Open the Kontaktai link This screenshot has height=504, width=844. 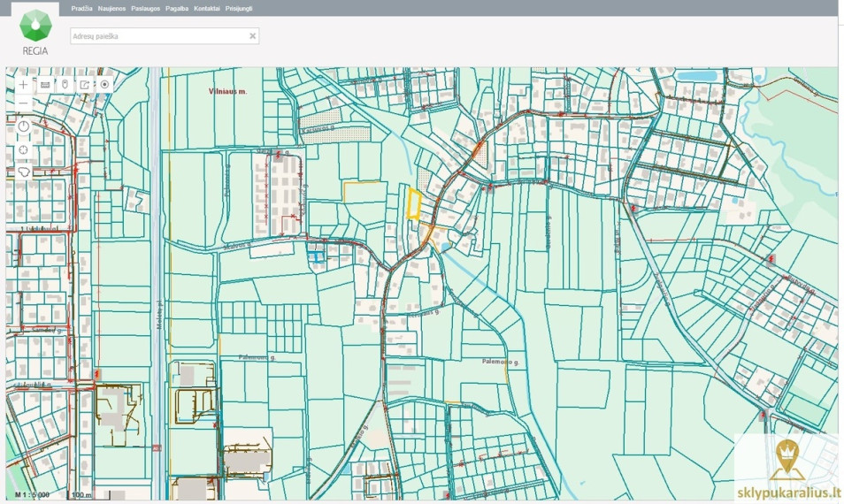click(x=207, y=9)
